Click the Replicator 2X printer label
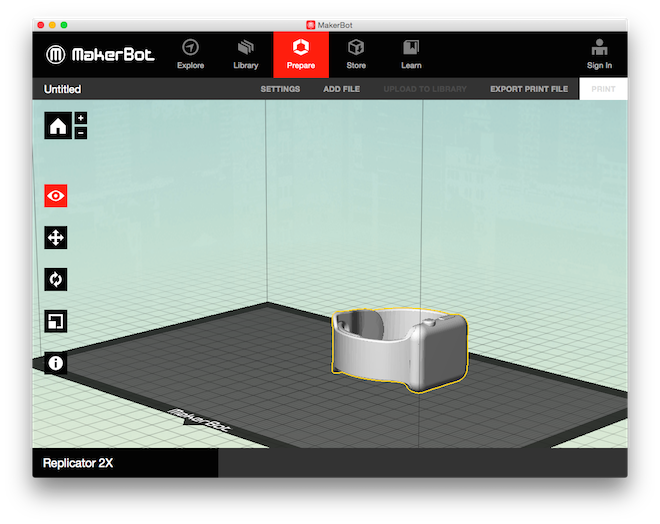The width and height of the screenshot is (660, 524). (x=78, y=463)
